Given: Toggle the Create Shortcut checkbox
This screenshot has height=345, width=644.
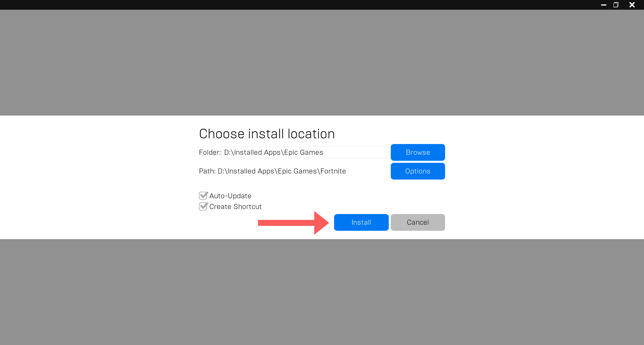Looking at the screenshot, I should pyautogui.click(x=203, y=206).
